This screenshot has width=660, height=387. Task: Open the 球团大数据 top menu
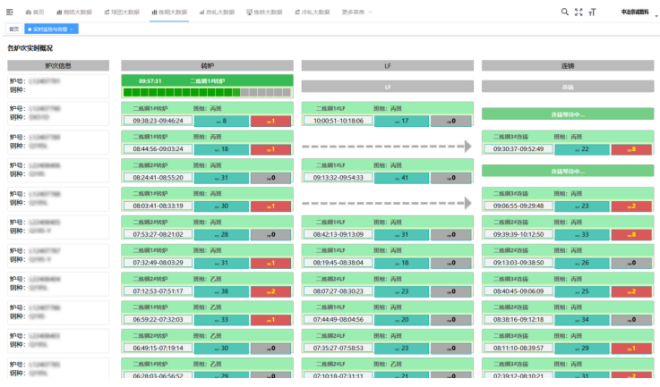point(122,12)
